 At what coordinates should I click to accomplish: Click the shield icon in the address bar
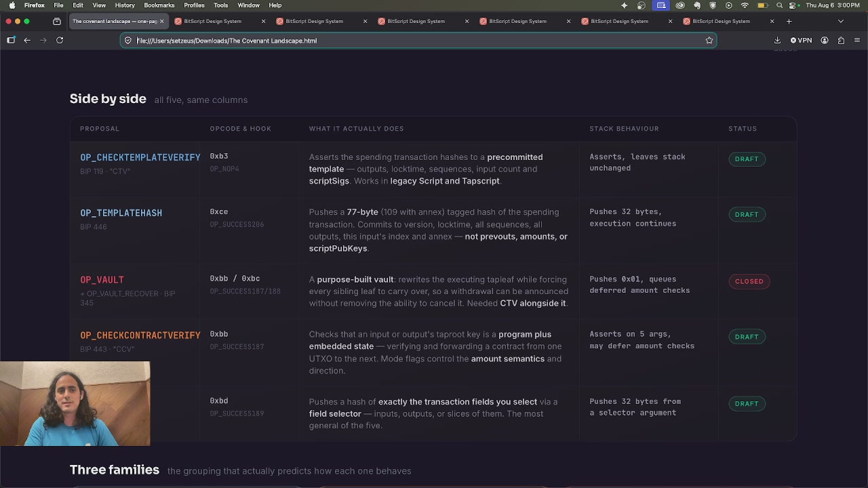click(128, 41)
